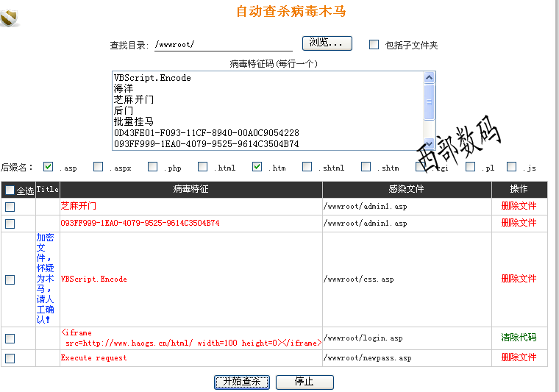Click the 浏览... browse button

coord(327,43)
